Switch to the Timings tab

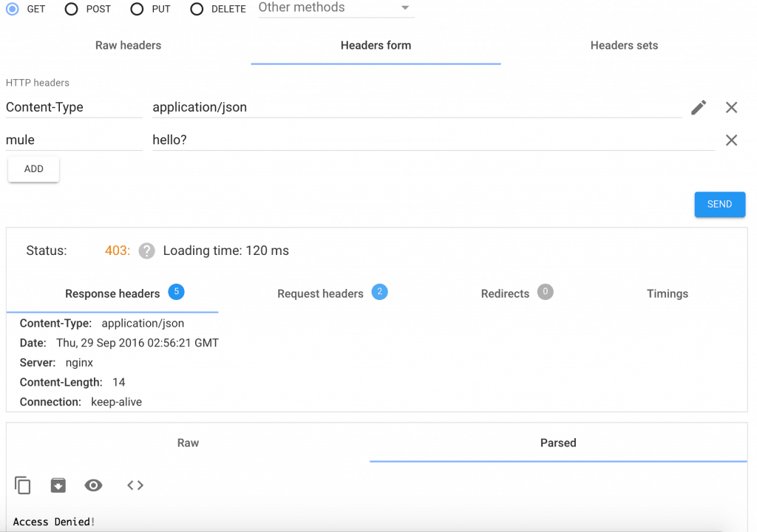pyautogui.click(x=667, y=293)
